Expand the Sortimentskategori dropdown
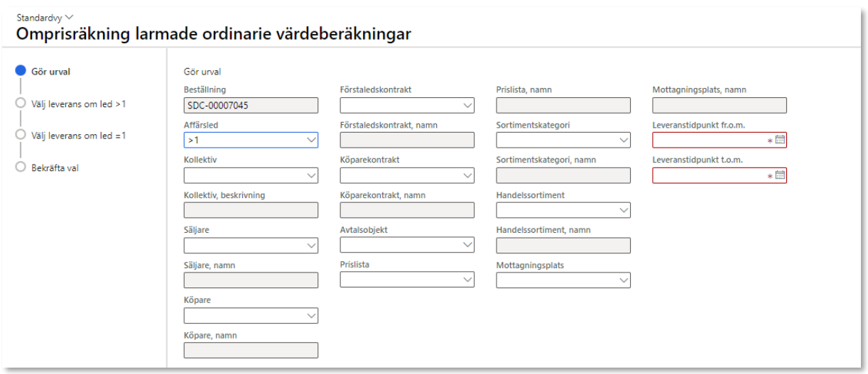The width and height of the screenshot is (868, 374). click(624, 141)
